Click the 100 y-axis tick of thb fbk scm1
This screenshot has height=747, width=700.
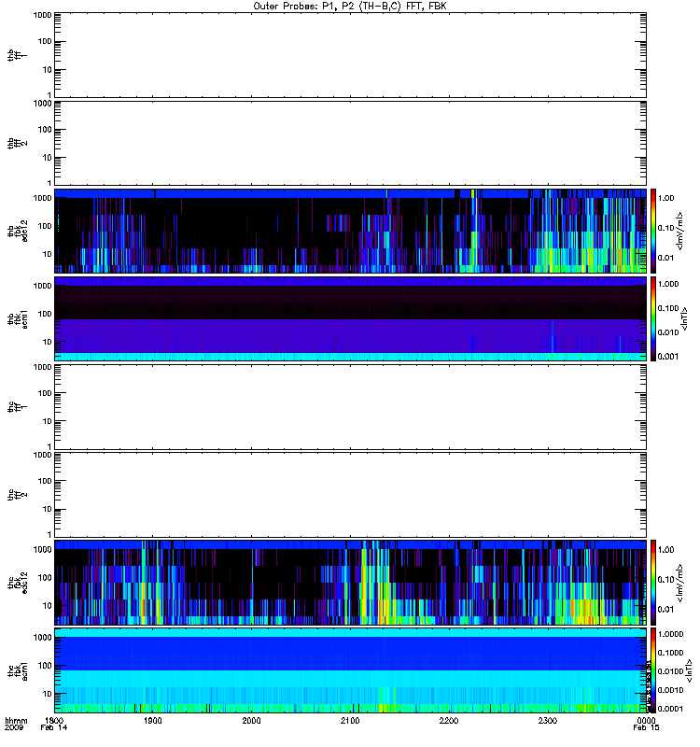point(45,314)
